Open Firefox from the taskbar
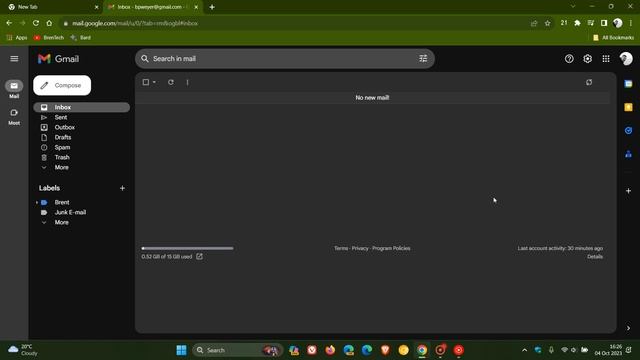 click(x=330, y=350)
